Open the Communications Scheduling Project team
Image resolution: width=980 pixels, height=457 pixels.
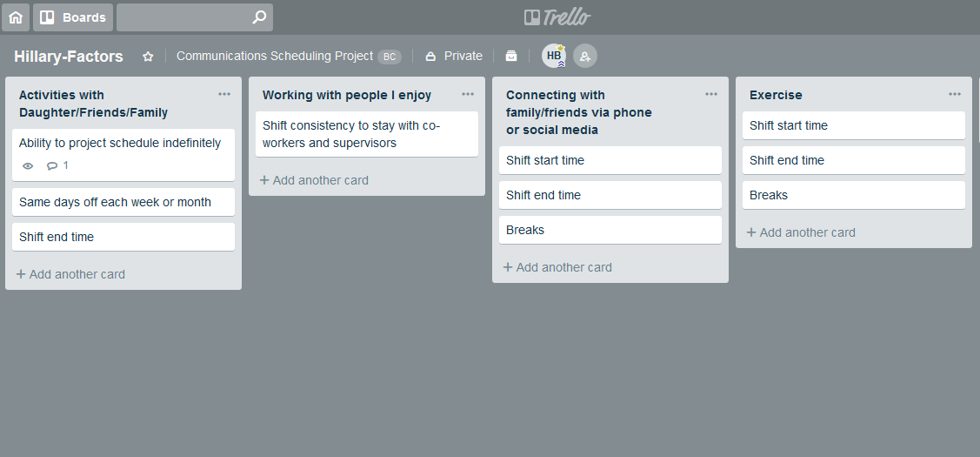coord(274,56)
